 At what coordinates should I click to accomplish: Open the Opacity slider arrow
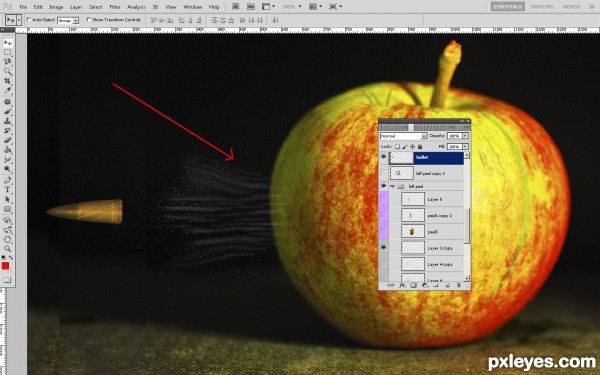[x=465, y=136]
